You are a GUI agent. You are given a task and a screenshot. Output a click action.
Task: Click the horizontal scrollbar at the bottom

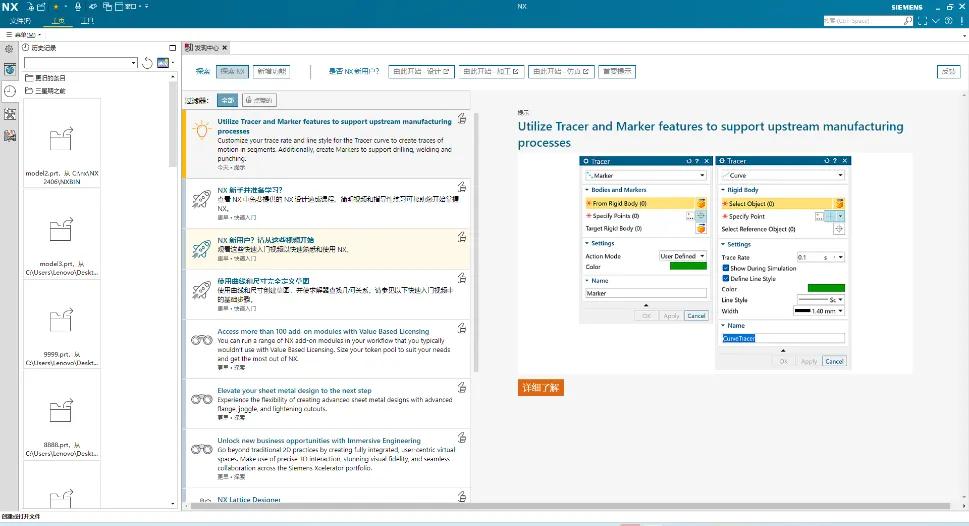point(570,506)
